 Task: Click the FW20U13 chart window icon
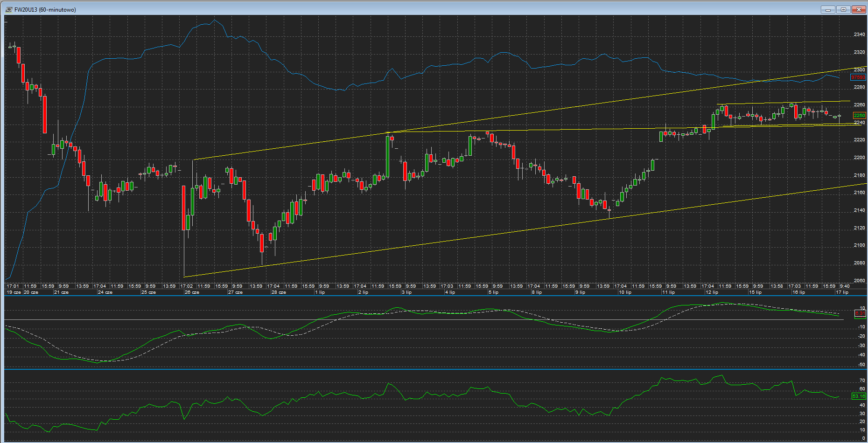[8, 9]
